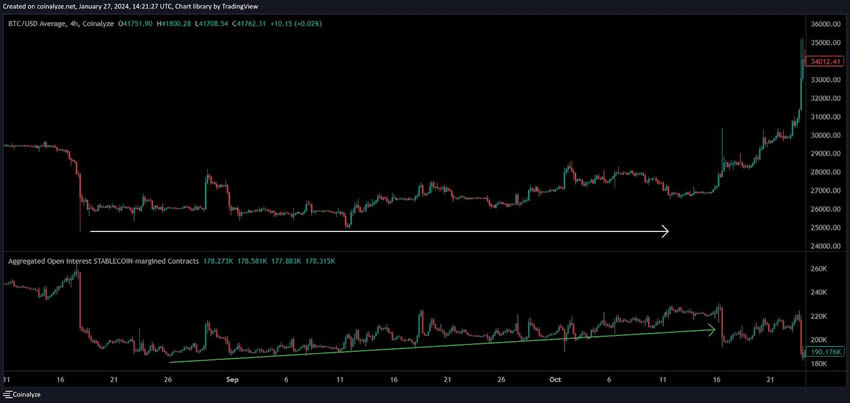Click the 200K open interest axis label
The width and height of the screenshot is (850, 403).
817,340
